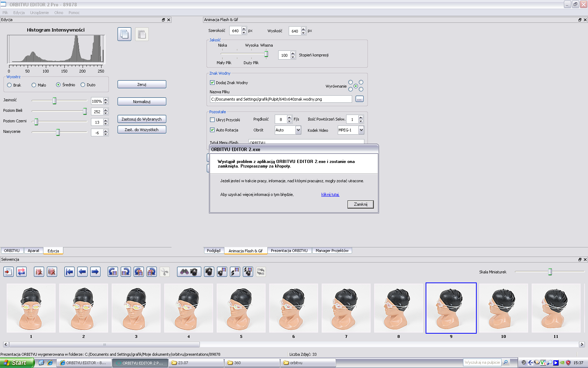Click the Jasność slider handle
588x368 pixels.
(x=55, y=101)
